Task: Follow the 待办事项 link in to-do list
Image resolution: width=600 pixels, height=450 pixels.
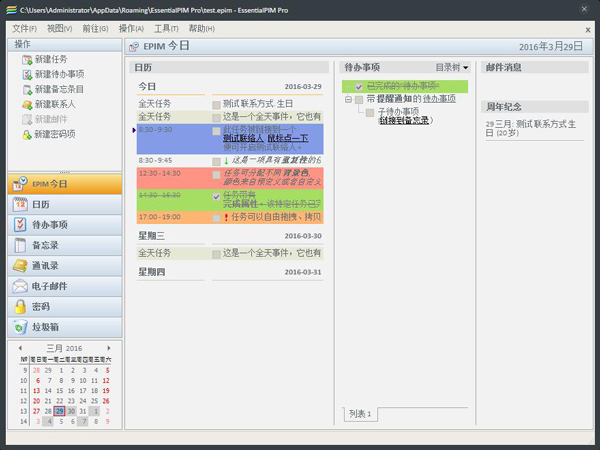Action: pyautogui.click(x=439, y=99)
